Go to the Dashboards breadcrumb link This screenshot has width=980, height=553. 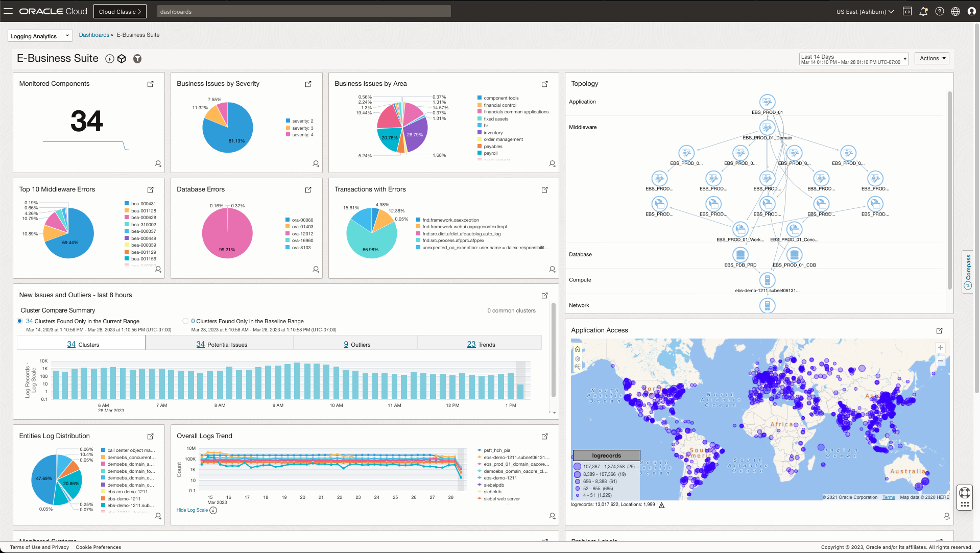94,35
